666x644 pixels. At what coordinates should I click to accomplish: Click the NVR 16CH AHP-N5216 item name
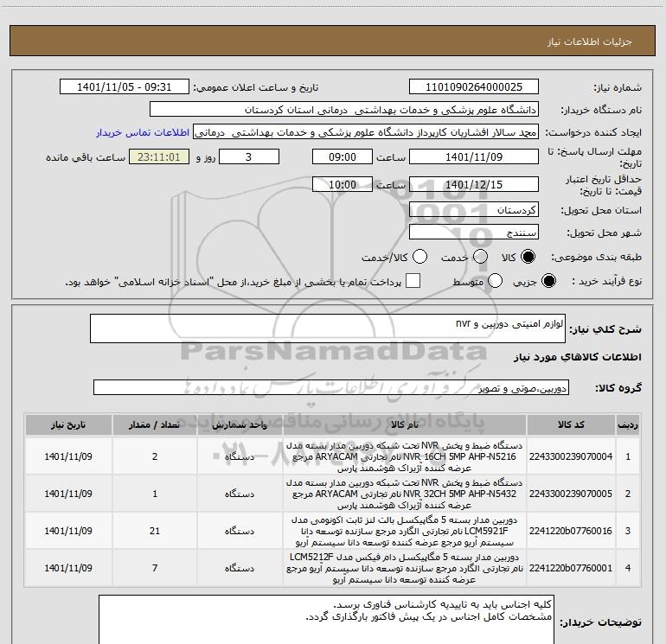[405, 456]
